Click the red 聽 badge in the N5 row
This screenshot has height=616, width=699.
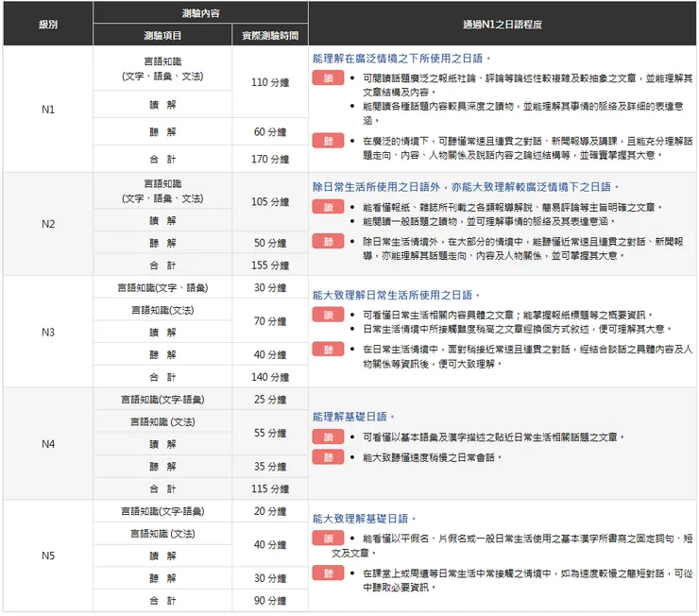328,573
